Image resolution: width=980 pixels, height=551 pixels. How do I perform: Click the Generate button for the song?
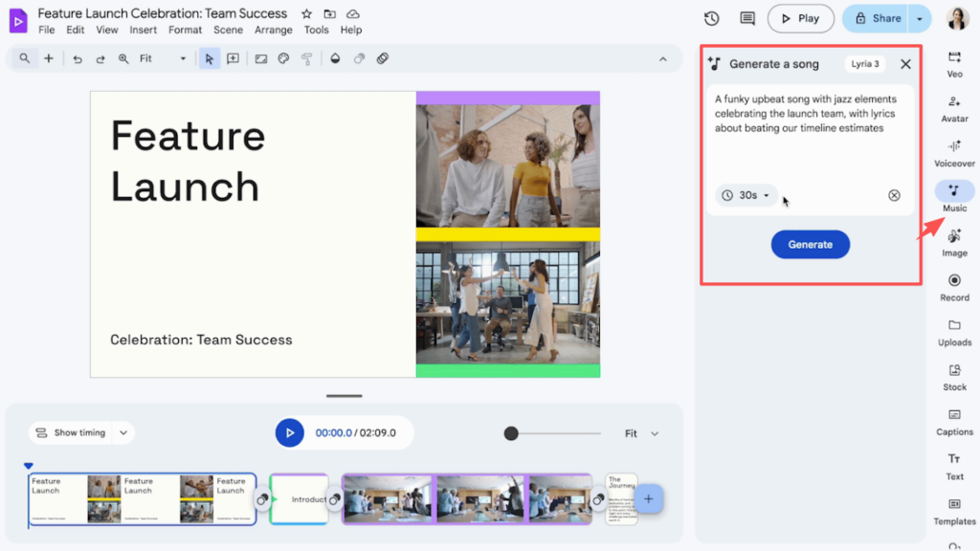coord(810,244)
